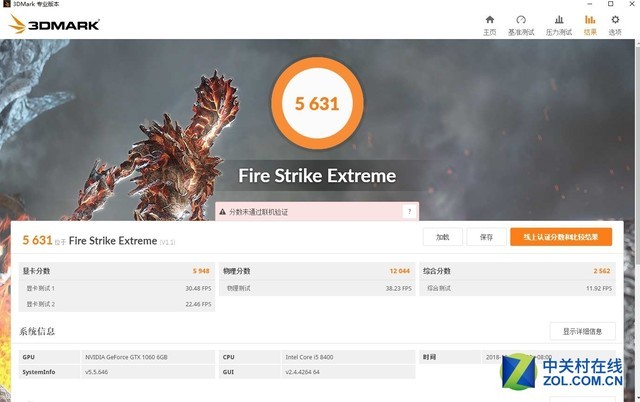
Task: Click the 物理分数 physics score header
Action: 237,271
